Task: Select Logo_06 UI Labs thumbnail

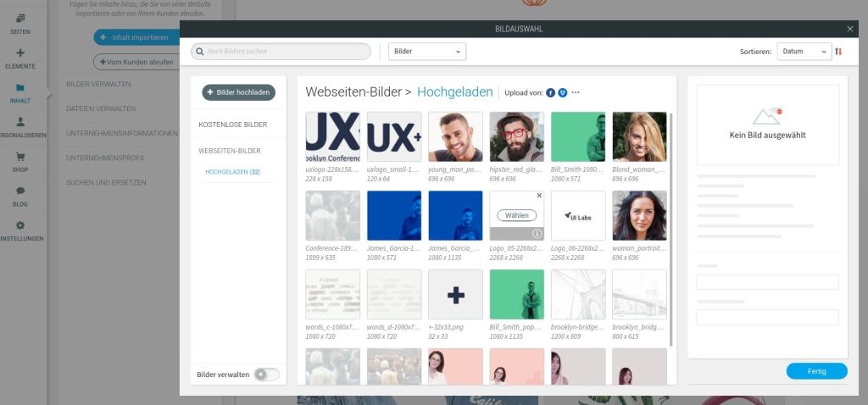Action: tap(578, 216)
